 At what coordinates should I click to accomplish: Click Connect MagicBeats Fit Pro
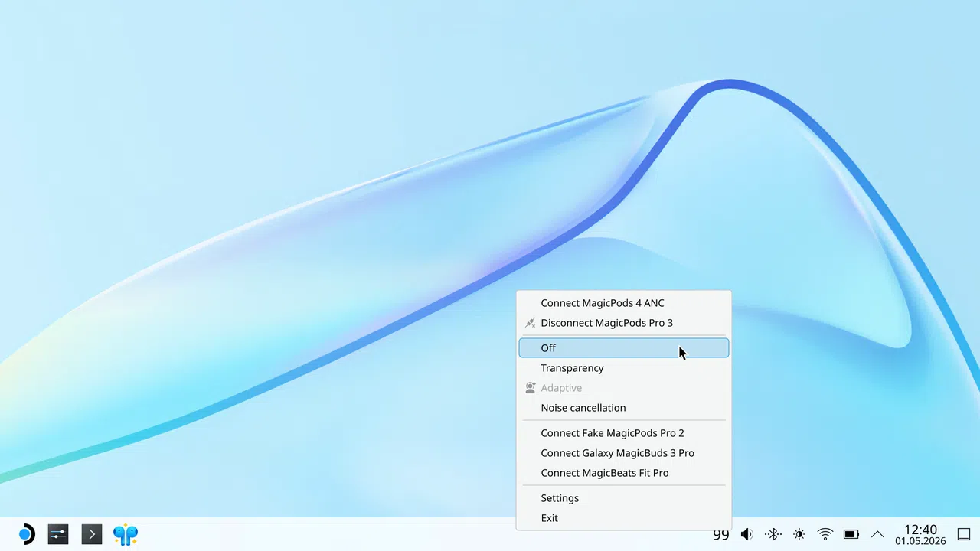click(x=624, y=472)
